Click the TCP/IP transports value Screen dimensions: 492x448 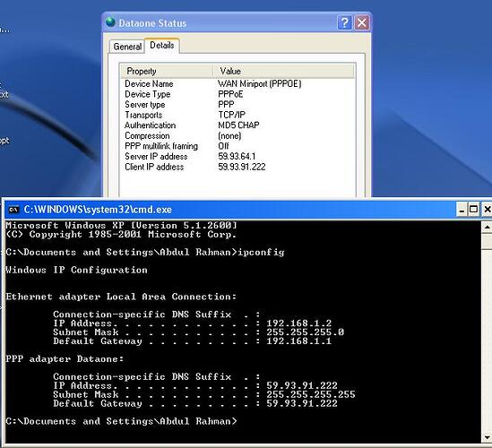(x=231, y=115)
